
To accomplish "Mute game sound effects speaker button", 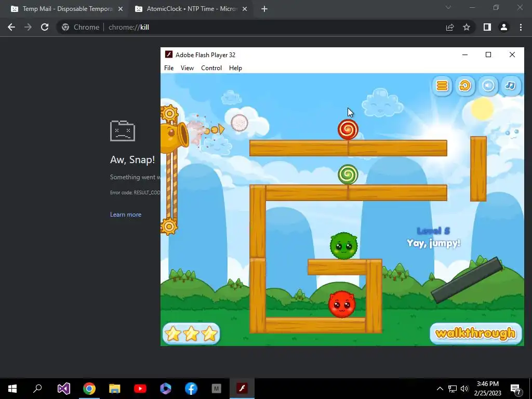I will (488, 86).
